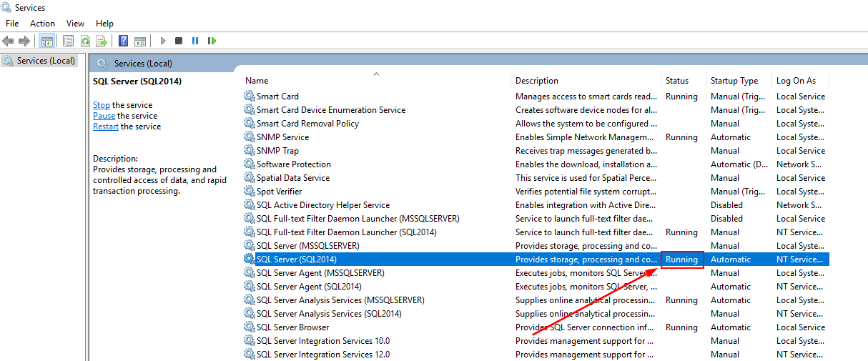The width and height of the screenshot is (868, 361).
Task: Click the gear icon beside Software Protection
Action: [x=249, y=164]
